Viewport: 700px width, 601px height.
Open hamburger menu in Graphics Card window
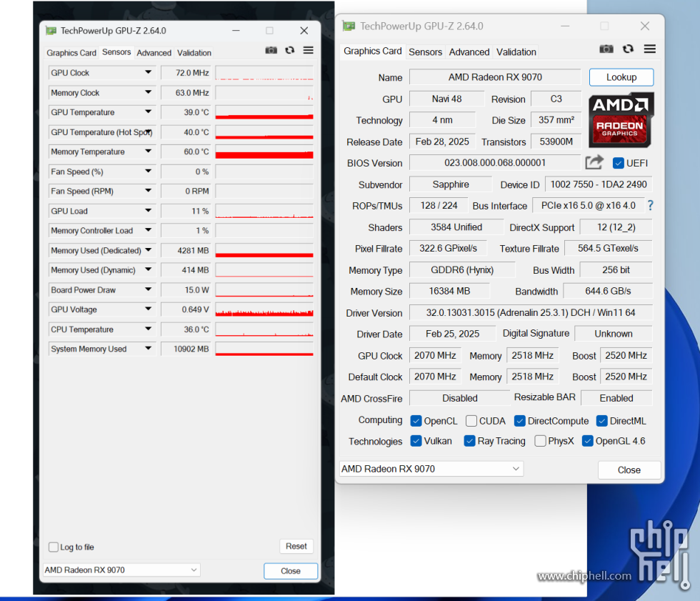pos(649,49)
